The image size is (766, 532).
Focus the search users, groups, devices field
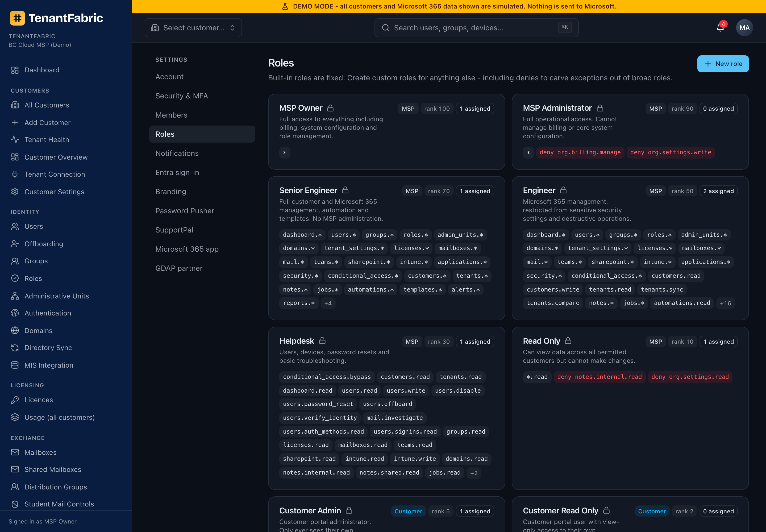tap(476, 28)
